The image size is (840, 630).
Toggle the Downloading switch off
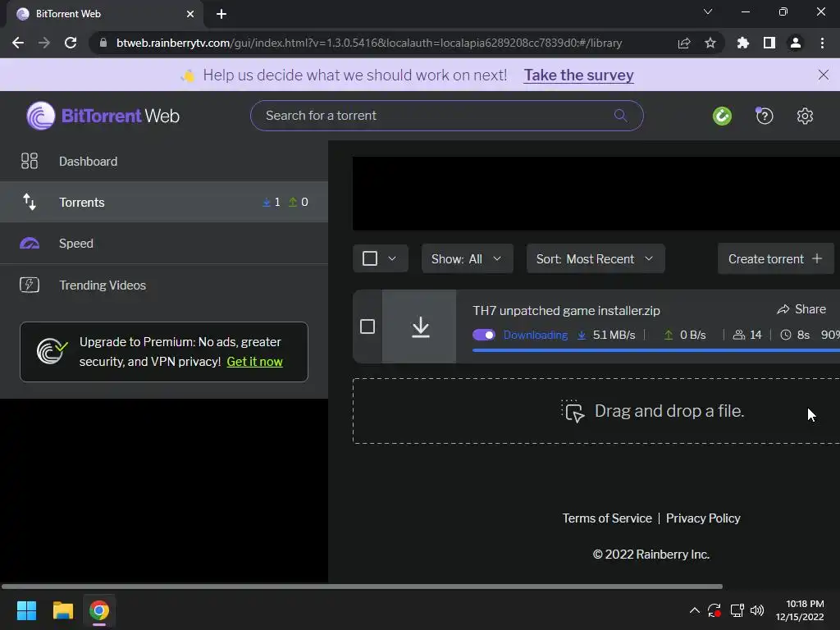[484, 335]
